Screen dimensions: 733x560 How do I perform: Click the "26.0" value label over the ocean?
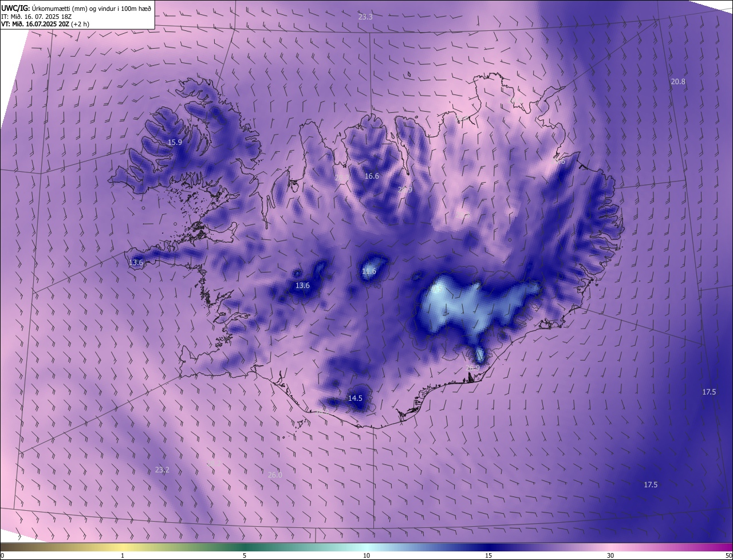coord(275,475)
